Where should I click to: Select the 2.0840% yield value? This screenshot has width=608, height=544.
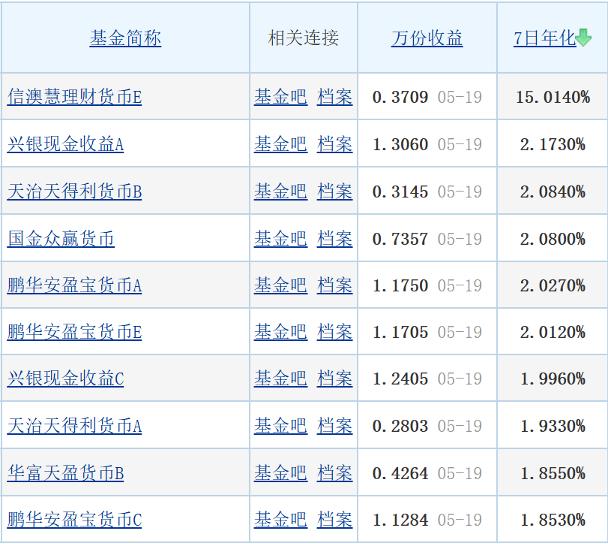point(553,192)
